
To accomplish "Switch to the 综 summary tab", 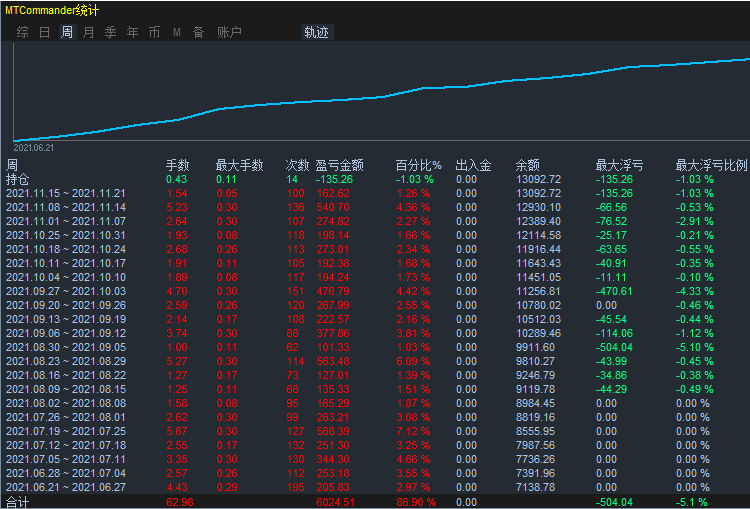I will [x=22, y=32].
